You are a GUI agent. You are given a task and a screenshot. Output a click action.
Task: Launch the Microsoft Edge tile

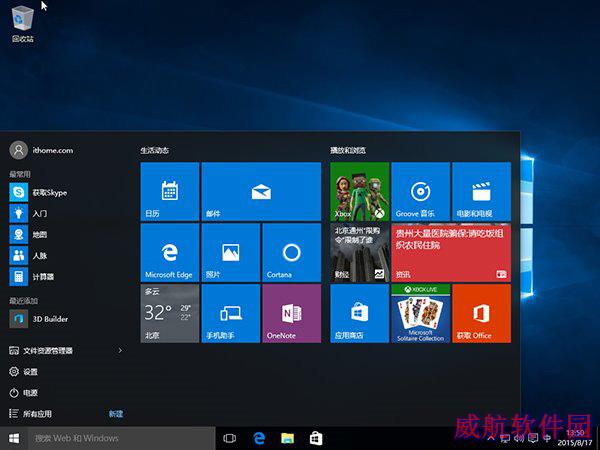click(170, 253)
